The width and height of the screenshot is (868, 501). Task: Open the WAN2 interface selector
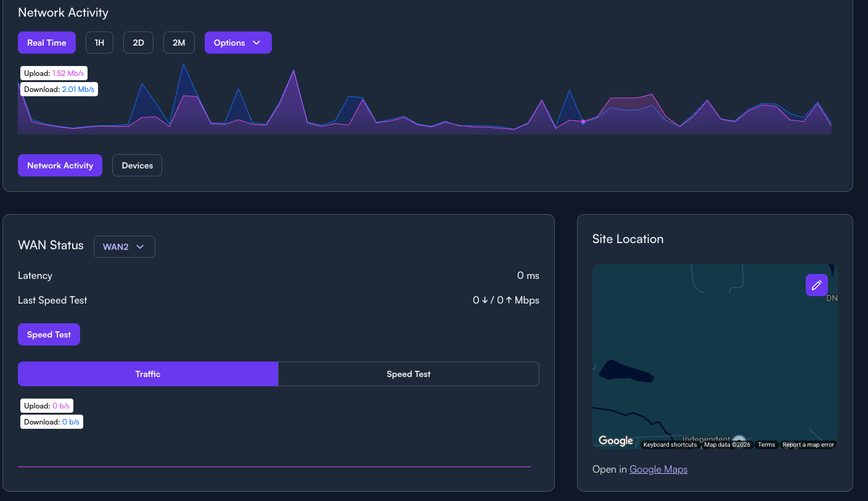(x=125, y=247)
